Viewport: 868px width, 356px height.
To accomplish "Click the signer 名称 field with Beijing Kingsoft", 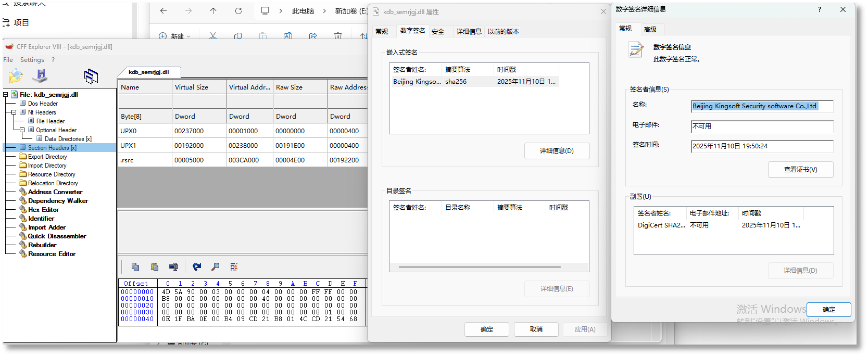I will point(762,106).
